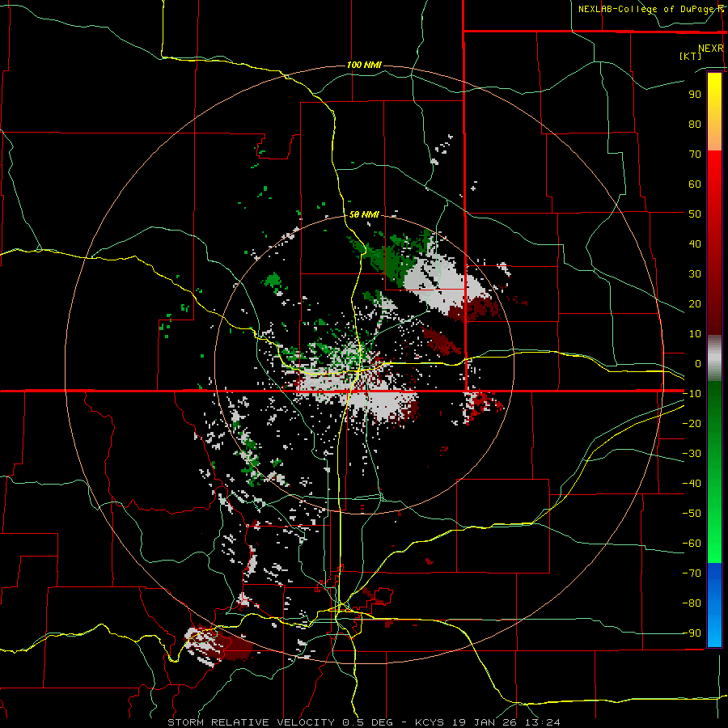Click the "-80" legend value
Viewport: 728px width, 728px height.
click(x=692, y=603)
